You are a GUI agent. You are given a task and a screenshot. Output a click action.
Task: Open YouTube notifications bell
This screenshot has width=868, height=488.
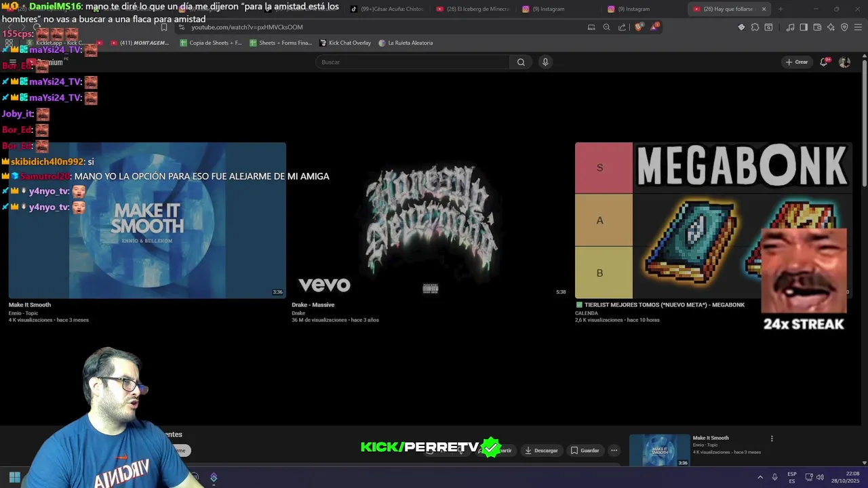[x=824, y=62]
